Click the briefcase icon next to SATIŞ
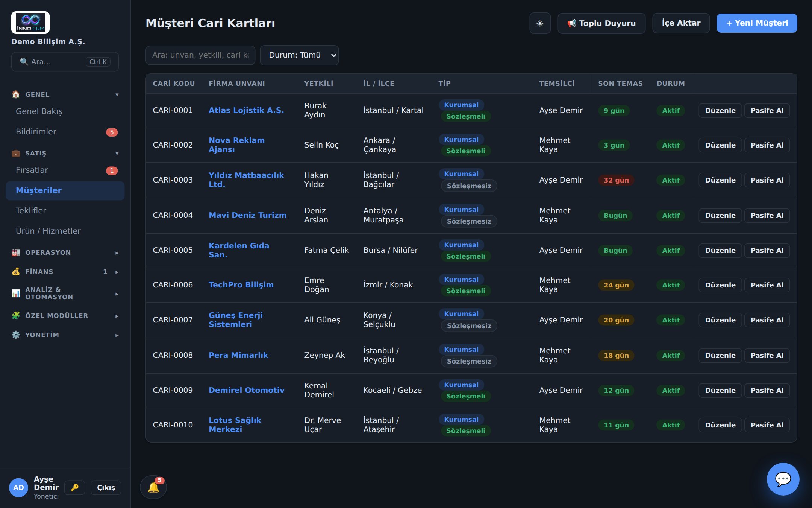 [x=16, y=153]
